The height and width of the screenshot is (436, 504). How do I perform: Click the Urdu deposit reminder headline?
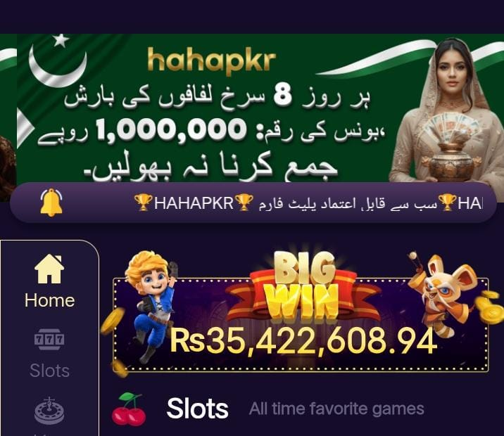[x=210, y=168]
